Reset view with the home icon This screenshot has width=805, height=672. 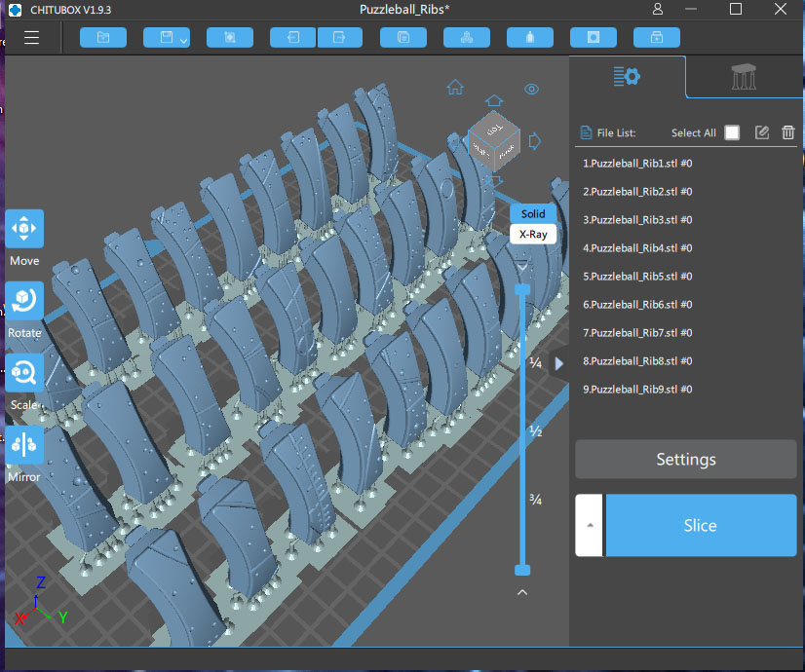(455, 88)
